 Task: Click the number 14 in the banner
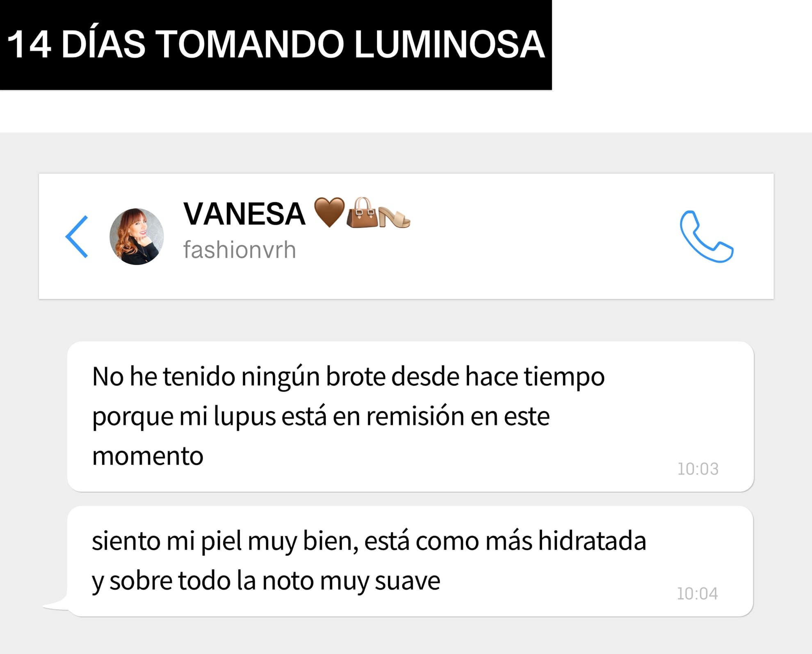pos(30,44)
